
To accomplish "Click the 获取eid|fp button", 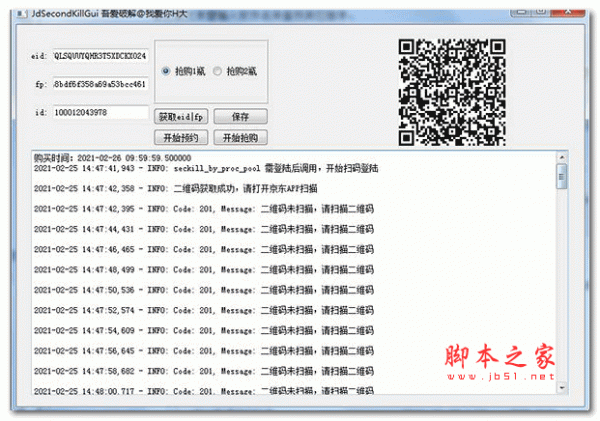I will (x=181, y=117).
